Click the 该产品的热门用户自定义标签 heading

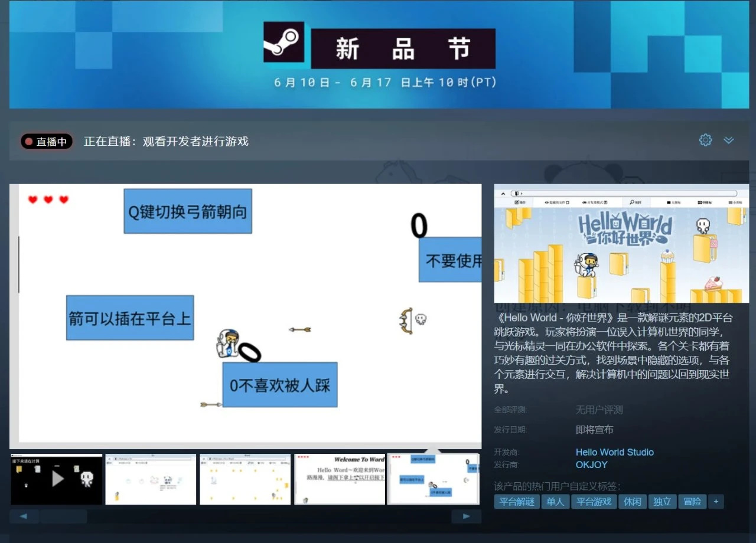(558, 486)
